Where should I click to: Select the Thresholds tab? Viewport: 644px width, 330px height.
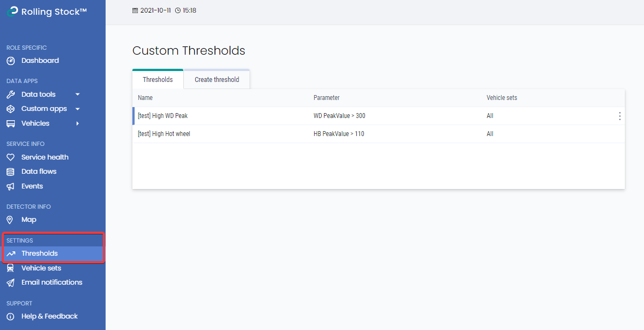(x=158, y=79)
